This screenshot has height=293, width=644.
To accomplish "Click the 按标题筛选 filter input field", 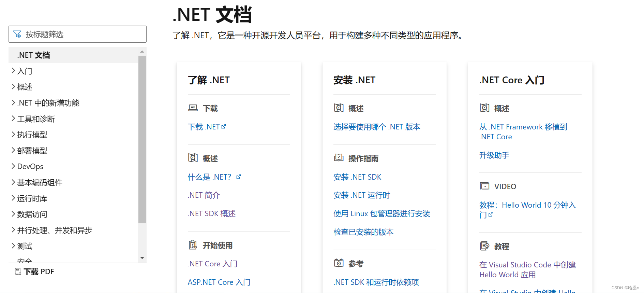I will tap(77, 34).
